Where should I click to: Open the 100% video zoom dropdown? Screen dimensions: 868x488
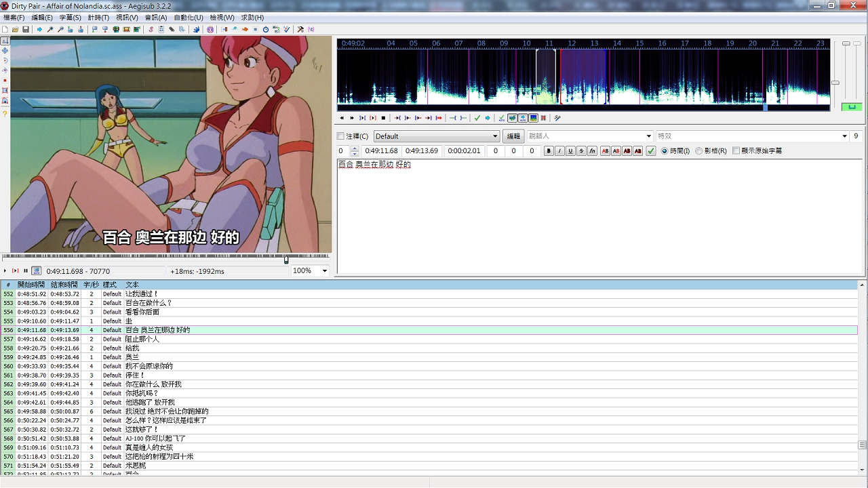click(x=324, y=271)
